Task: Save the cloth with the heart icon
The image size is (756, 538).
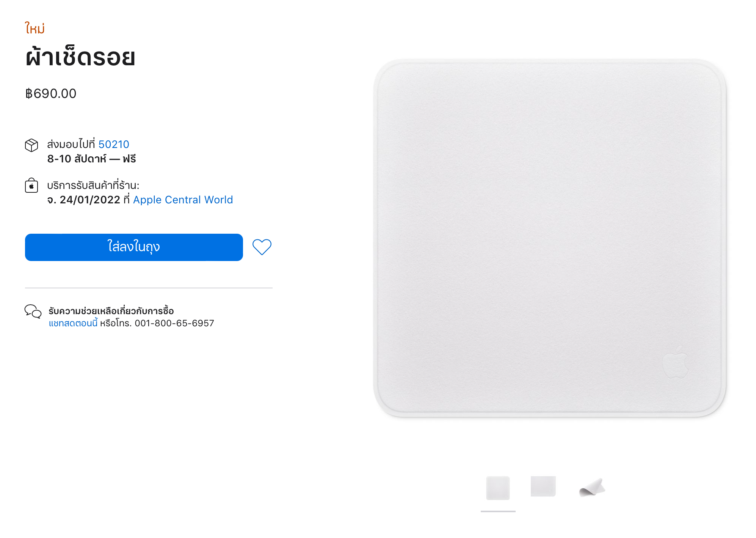Action: coord(262,247)
